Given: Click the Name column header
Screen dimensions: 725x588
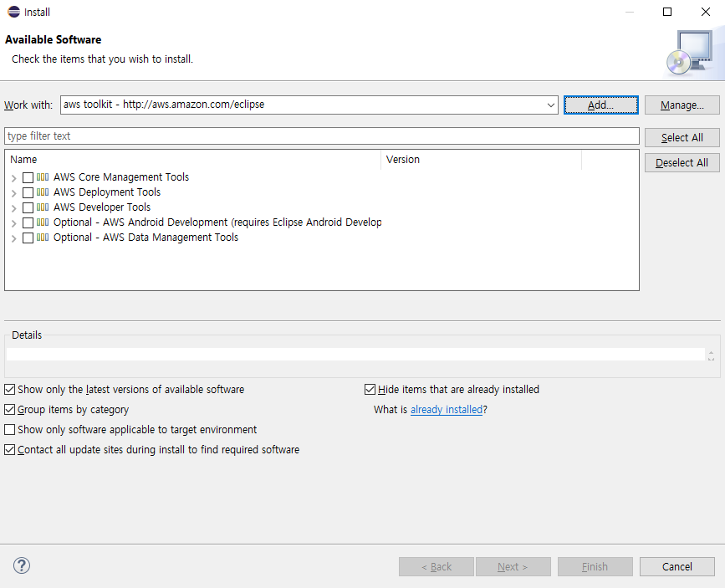Looking at the screenshot, I should pyautogui.click(x=193, y=160).
